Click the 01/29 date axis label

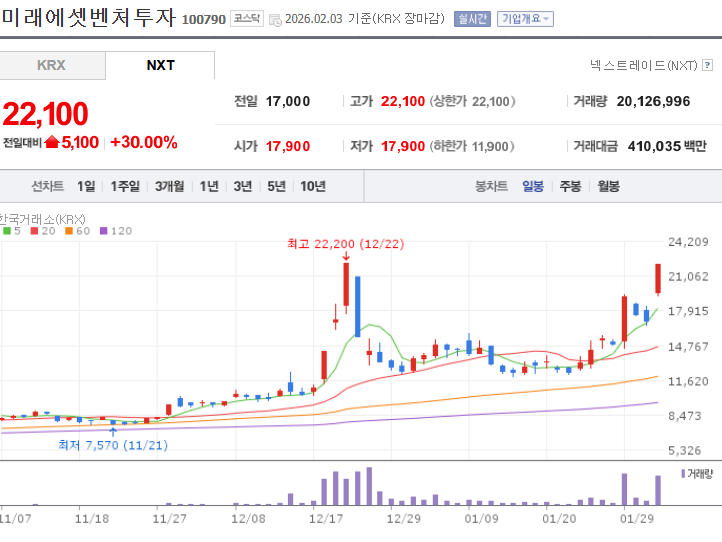click(637, 519)
